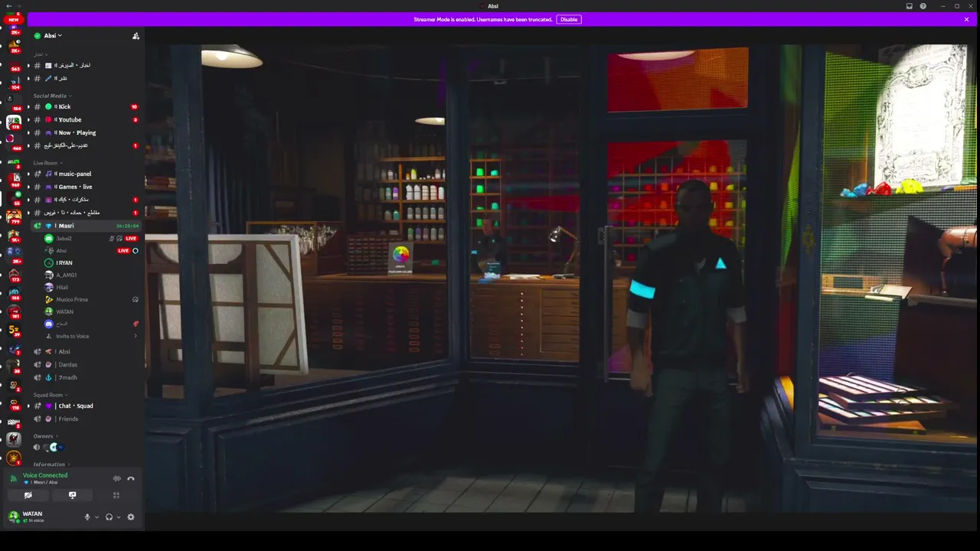Screen dimensions: 980x551
Task: Open the music-panel channel
Action: pos(84,174)
